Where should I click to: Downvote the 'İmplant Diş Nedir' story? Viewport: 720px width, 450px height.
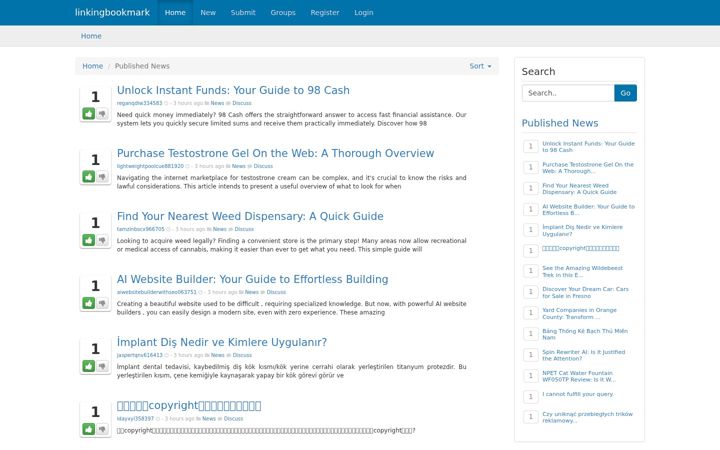(102, 366)
